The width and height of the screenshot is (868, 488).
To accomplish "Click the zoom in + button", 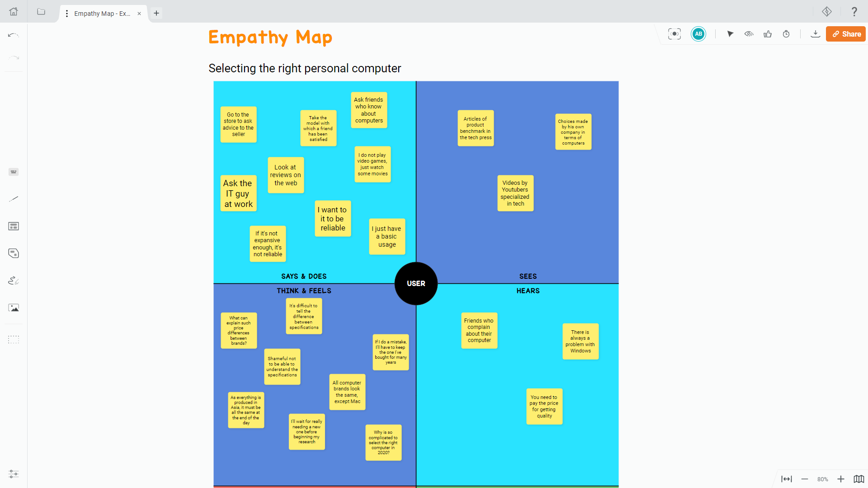I will (x=840, y=479).
